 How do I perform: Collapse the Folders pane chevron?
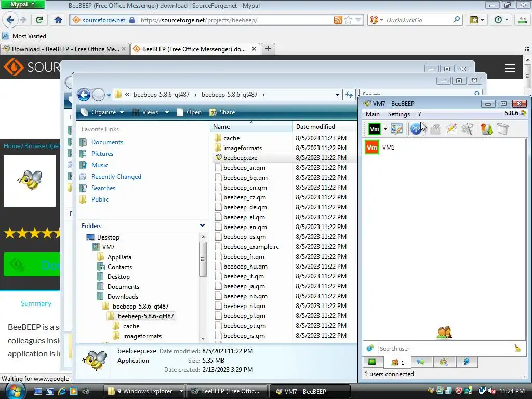[x=202, y=225]
